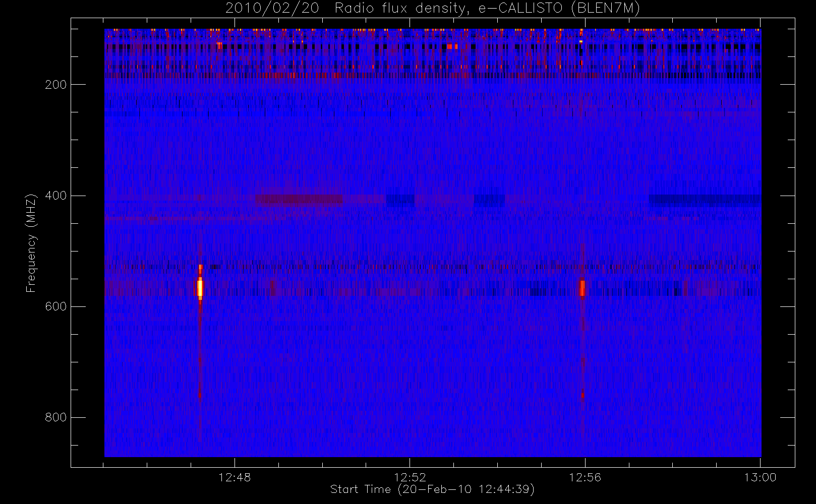Screen dimensions: 816x504
Task: Click the 12:56 time tick label
Action: (585, 477)
